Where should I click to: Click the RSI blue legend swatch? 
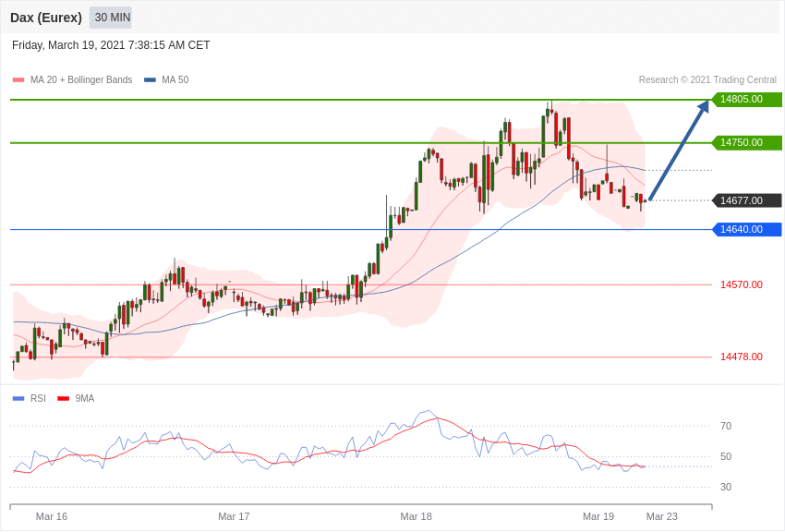coord(18,398)
